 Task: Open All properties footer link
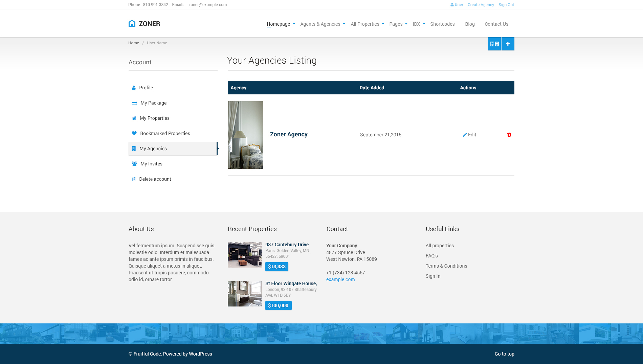click(440, 246)
